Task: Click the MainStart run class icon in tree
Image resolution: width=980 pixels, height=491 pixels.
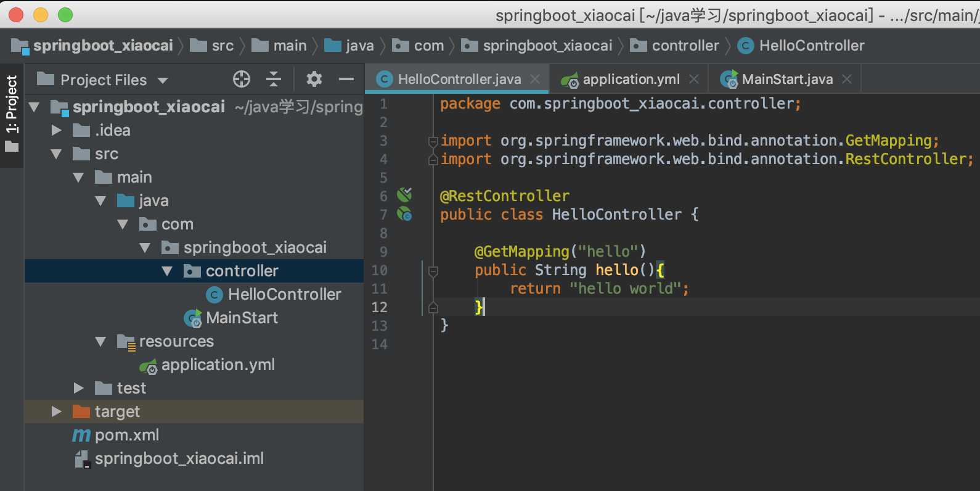Action: pyautogui.click(x=193, y=318)
